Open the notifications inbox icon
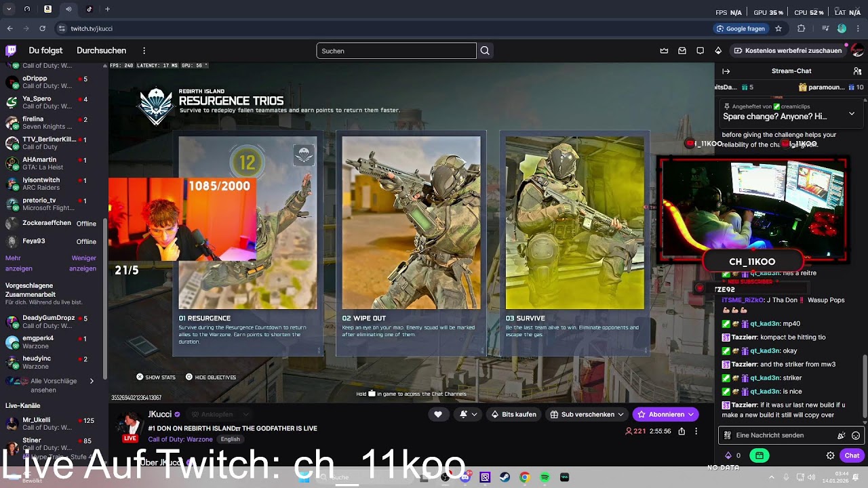 click(682, 51)
